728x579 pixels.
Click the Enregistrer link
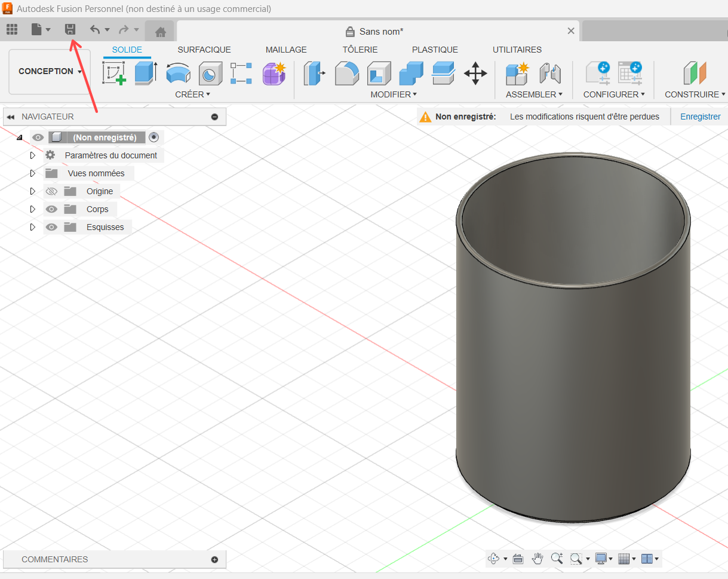click(700, 117)
